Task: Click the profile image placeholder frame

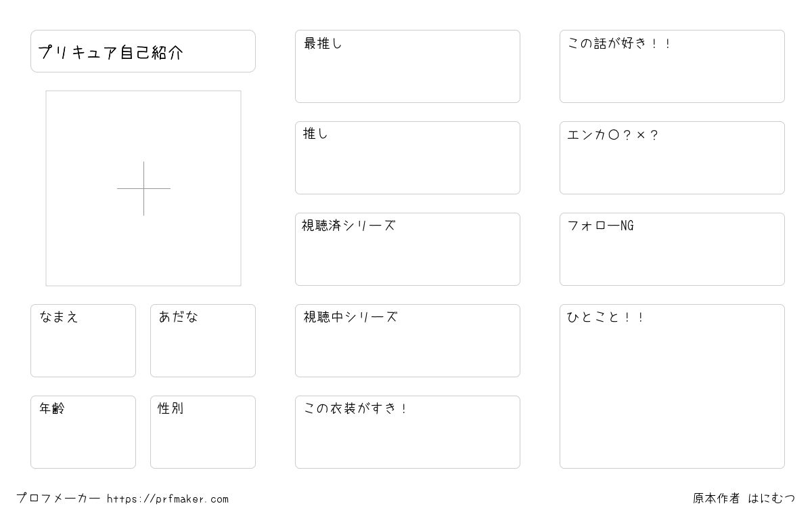Action: click(143, 188)
